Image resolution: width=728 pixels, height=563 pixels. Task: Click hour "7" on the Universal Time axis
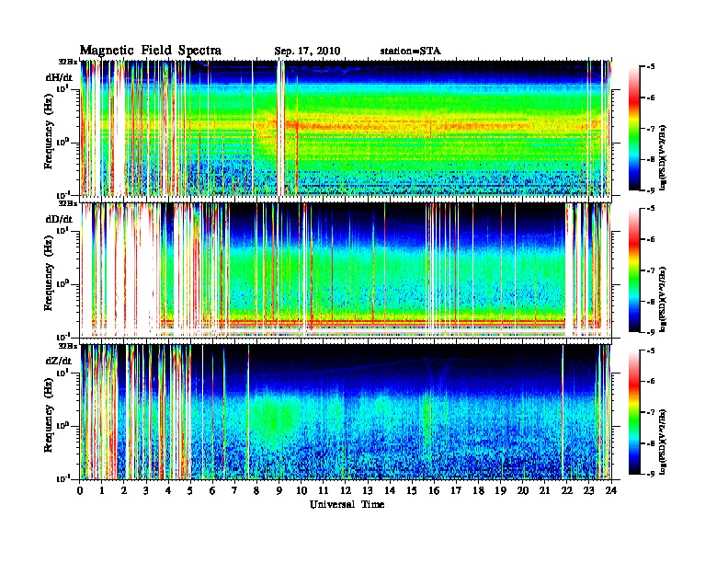(234, 490)
